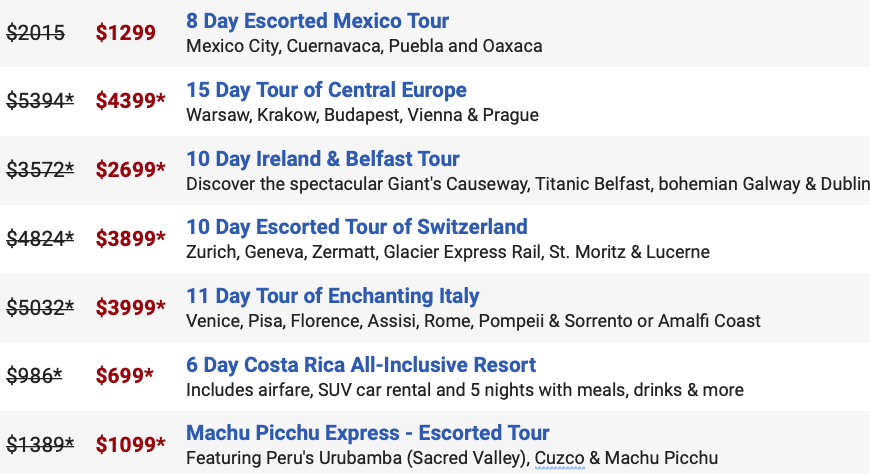This screenshot has height=474, width=870.
Task: Open the 15 Day Tour of Central Europe
Action: coord(326,90)
